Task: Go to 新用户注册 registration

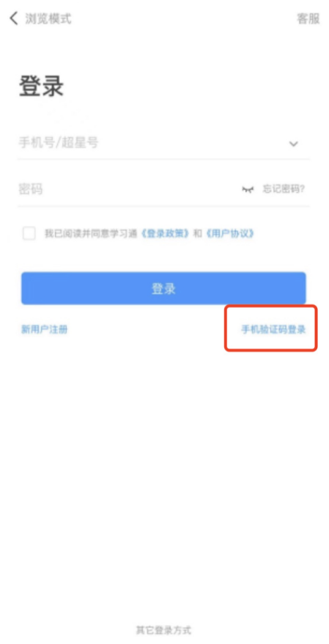Action: click(44, 329)
